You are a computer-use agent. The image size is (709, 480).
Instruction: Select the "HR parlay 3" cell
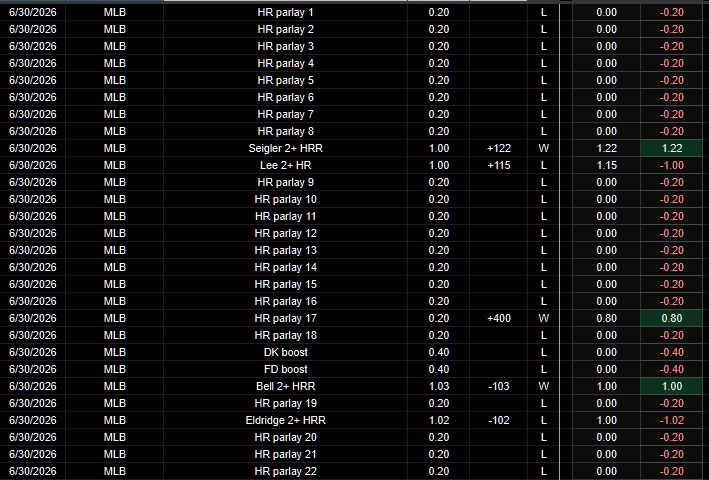285,47
